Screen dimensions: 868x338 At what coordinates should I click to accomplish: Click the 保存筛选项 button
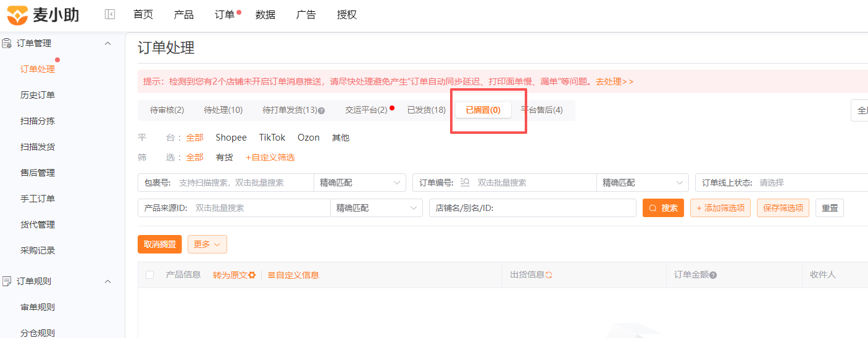783,208
